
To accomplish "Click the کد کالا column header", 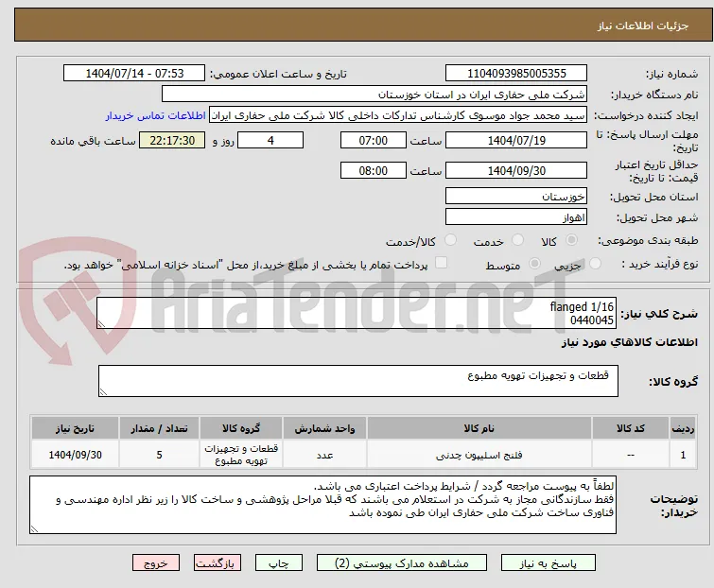I will [630, 428].
